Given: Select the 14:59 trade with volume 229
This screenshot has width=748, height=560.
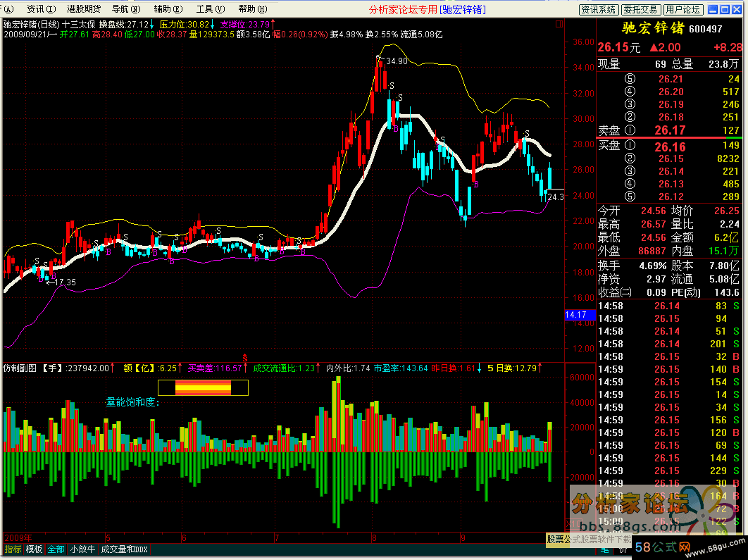Looking at the screenshot, I should [668, 471].
